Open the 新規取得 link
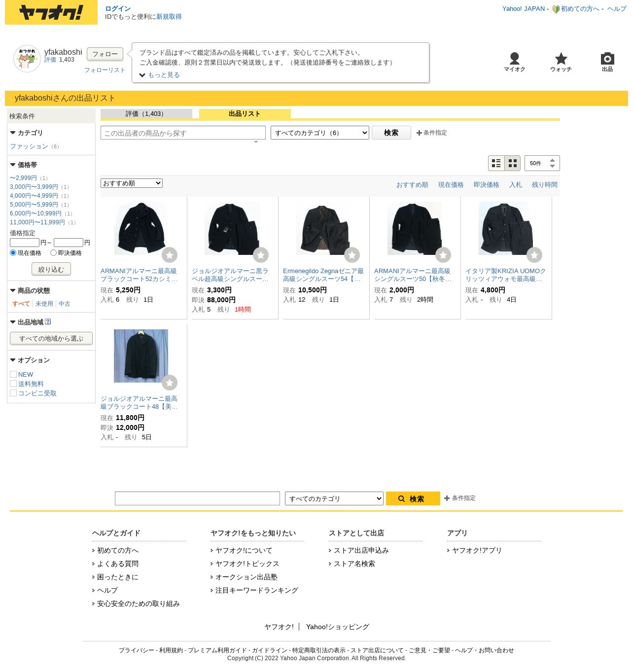Screen dimensions: 633x672 [169, 17]
